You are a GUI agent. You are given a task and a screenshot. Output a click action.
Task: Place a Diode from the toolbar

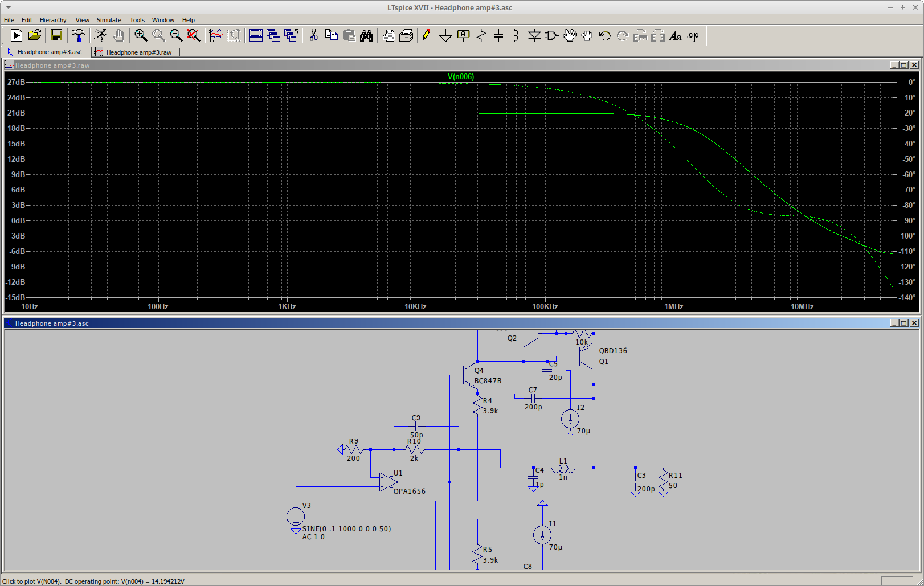534,35
